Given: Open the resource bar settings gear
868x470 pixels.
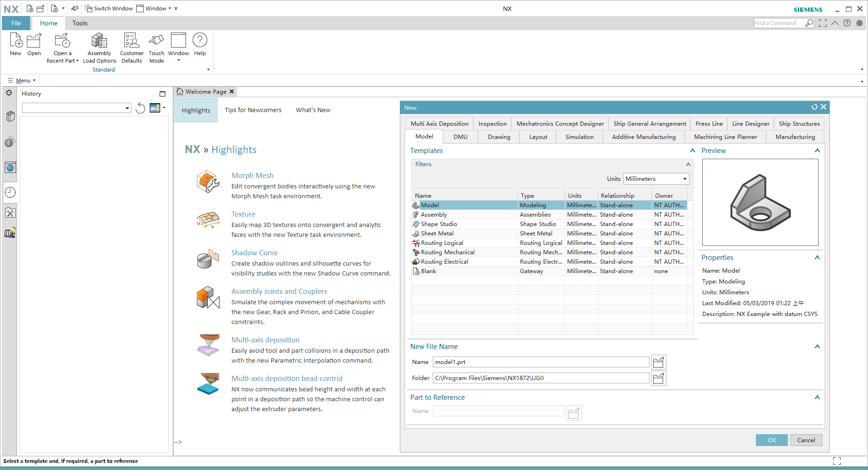Looking at the screenshot, I should pyautogui.click(x=9, y=93).
